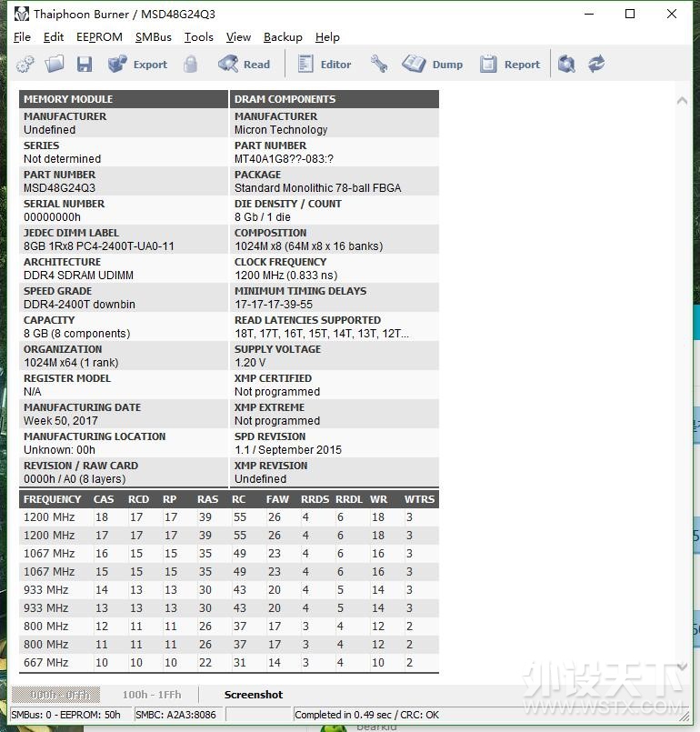The image size is (700, 732).
Task: Select the 667 MHz frequency row
Action: [x=229, y=663]
